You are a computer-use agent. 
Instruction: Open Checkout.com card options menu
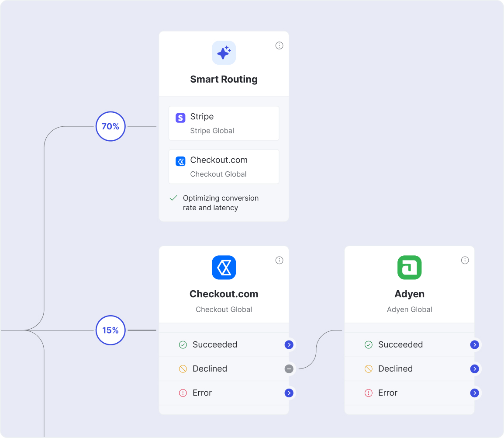(x=280, y=261)
